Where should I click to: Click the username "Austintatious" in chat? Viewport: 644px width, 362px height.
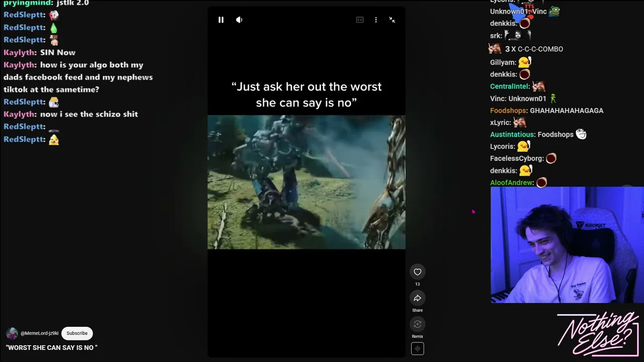click(512, 135)
